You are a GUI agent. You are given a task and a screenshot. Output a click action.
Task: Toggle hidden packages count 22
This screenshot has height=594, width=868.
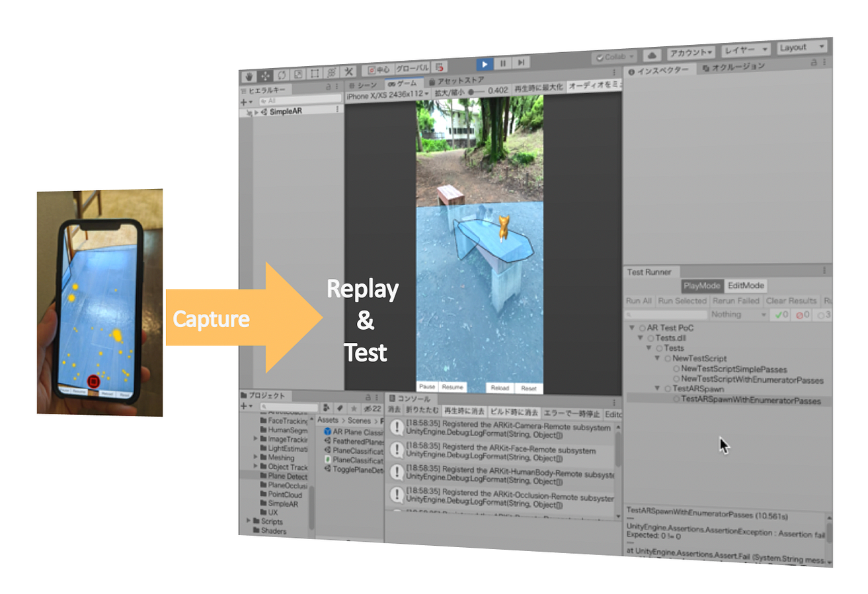(372, 410)
